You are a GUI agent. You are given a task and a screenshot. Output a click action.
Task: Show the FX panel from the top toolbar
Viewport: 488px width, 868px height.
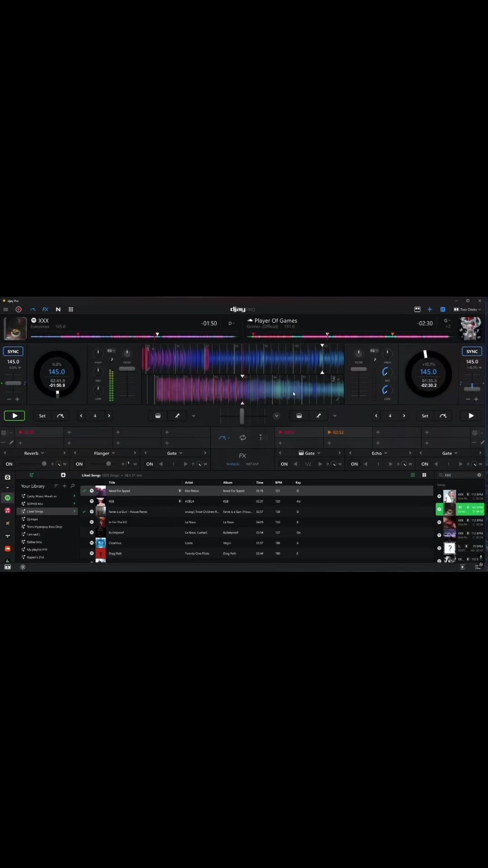[45, 310]
